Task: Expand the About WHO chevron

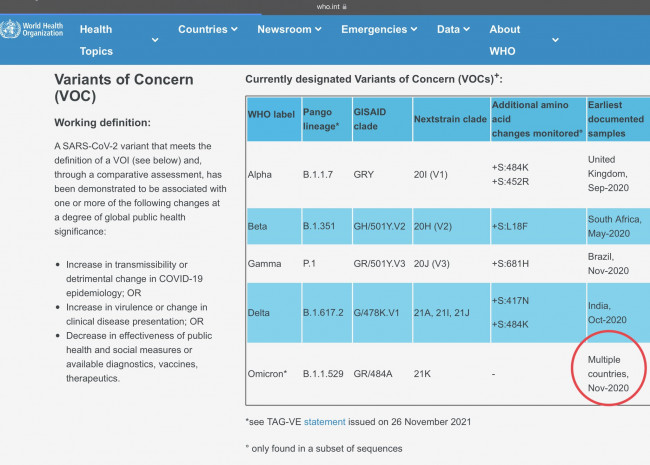Action: click(555, 40)
